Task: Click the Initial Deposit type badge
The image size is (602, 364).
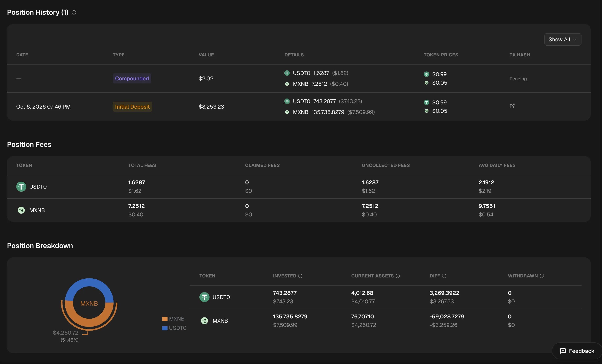Action: 132,107
